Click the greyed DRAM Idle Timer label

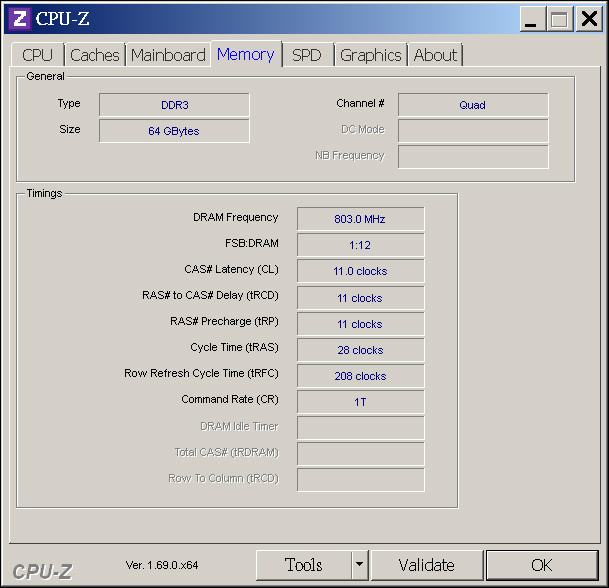click(x=239, y=426)
